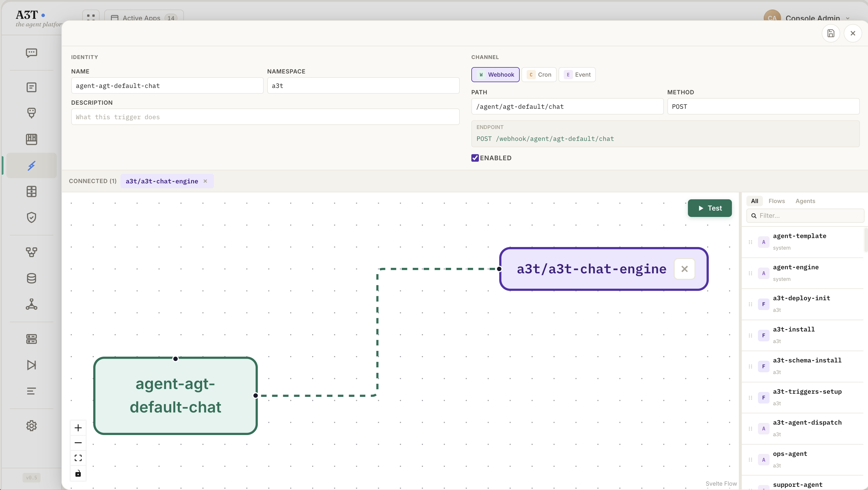Screen dimensions: 868x490
Task: Select the agent-agt-default-chat trigger node
Action: pos(175,396)
